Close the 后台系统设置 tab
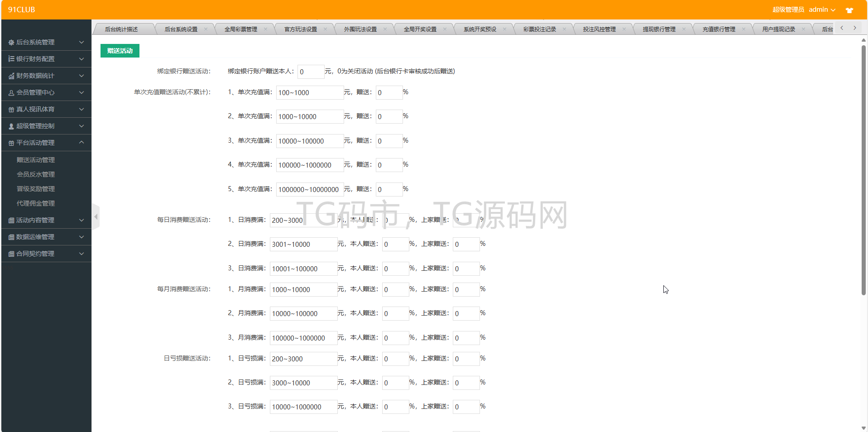This screenshot has width=868, height=432. click(x=206, y=29)
